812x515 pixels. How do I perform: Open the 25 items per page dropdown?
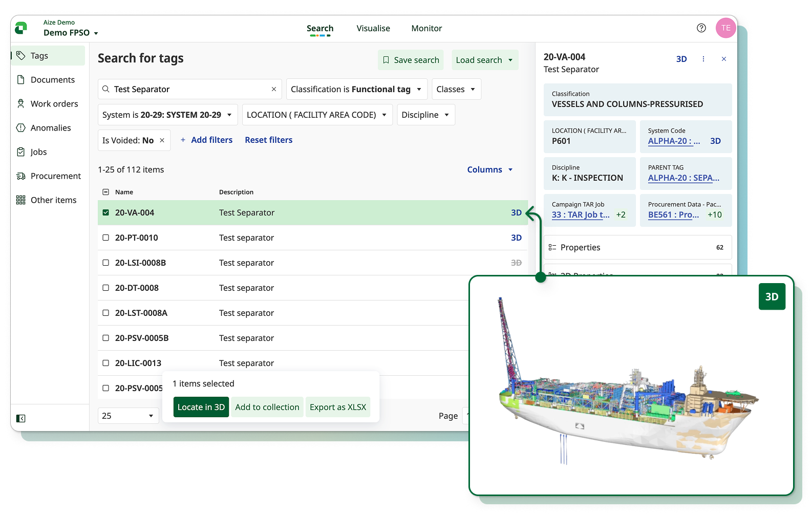pos(129,416)
